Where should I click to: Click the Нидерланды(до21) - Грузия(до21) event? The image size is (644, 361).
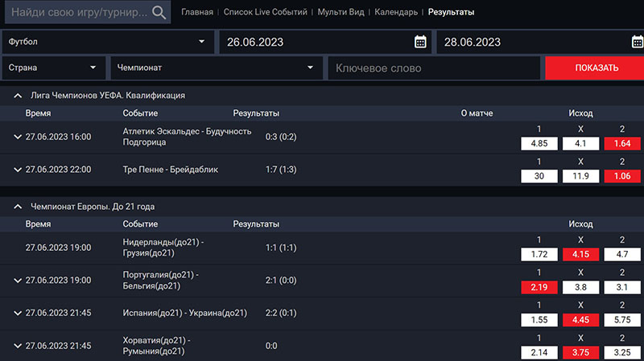[163, 248]
